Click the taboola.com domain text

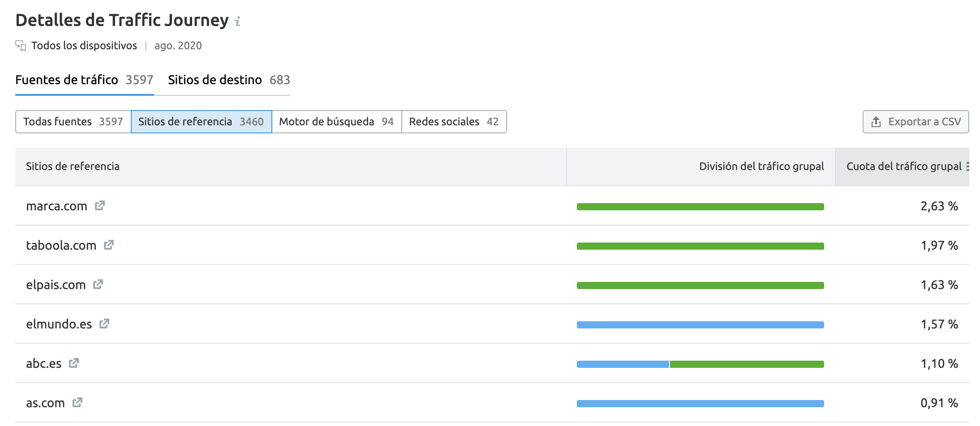[61, 246]
